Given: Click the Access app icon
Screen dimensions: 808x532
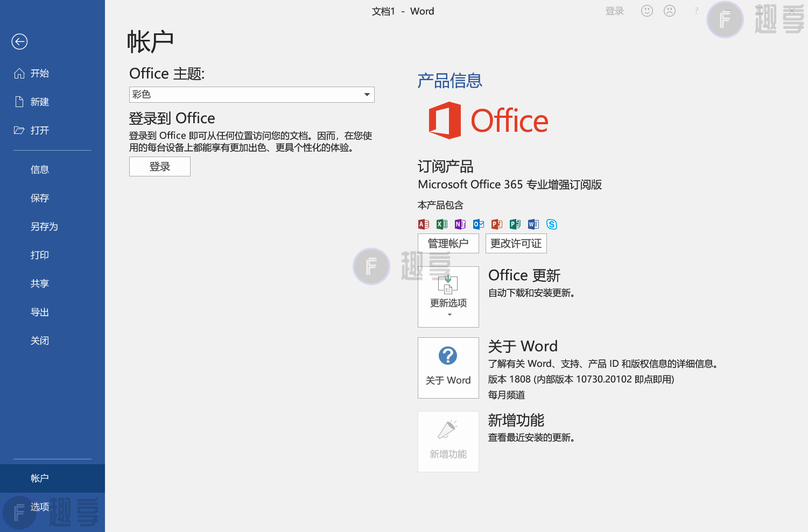Looking at the screenshot, I should [424, 224].
